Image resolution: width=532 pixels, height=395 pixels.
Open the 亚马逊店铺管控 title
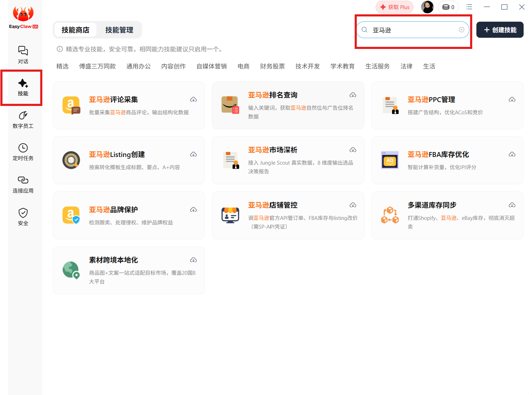(273, 205)
